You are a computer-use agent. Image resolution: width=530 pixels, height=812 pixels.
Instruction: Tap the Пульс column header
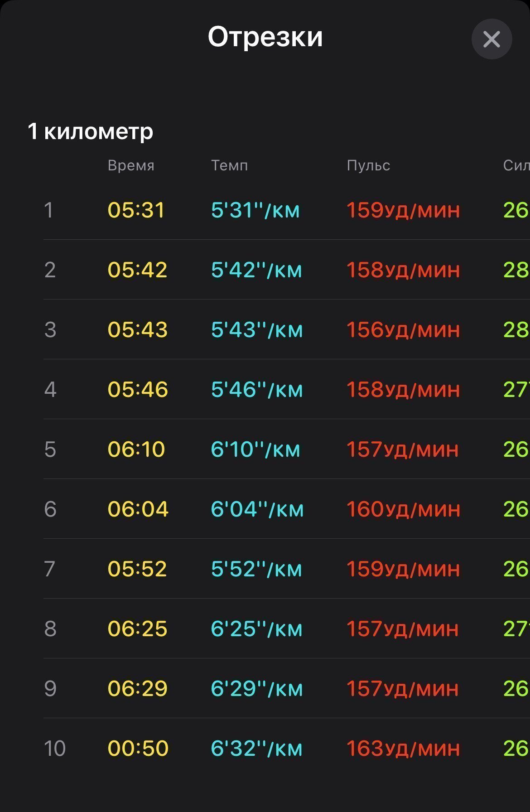368,165
